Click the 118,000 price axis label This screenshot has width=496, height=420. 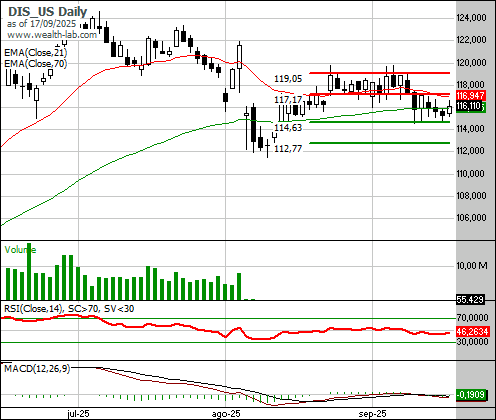[471, 85]
